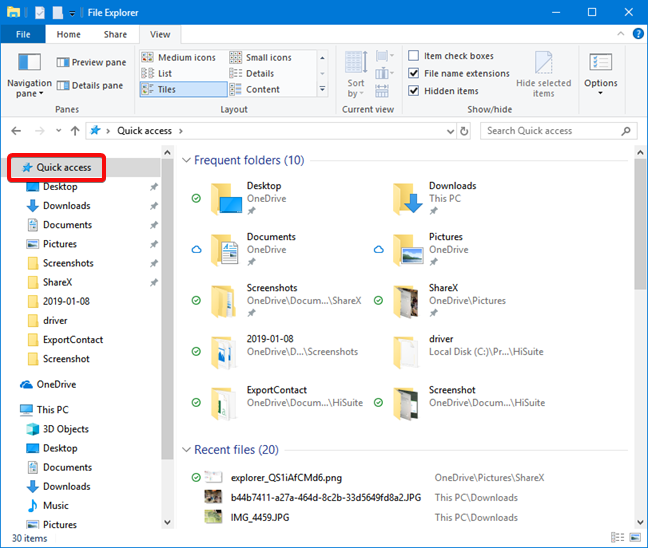Switch to large thumbnails status bar icon
The image size is (648, 548).
click(634, 537)
